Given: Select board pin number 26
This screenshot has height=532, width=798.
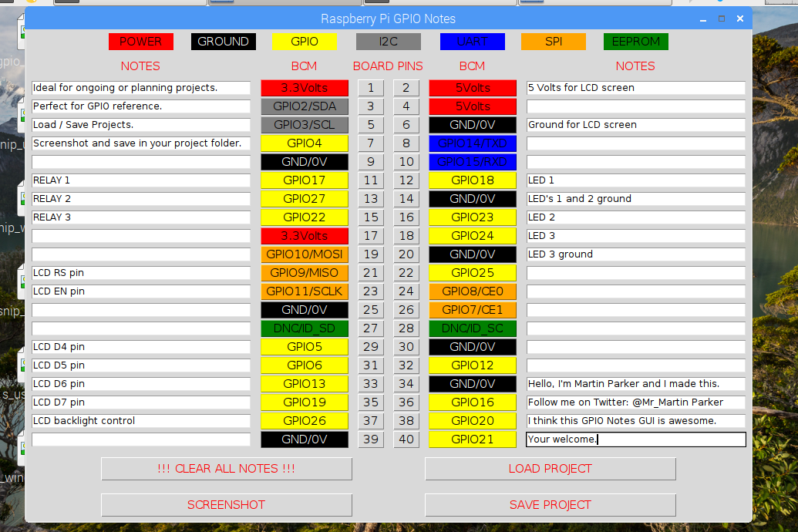Looking at the screenshot, I should click(x=406, y=310).
